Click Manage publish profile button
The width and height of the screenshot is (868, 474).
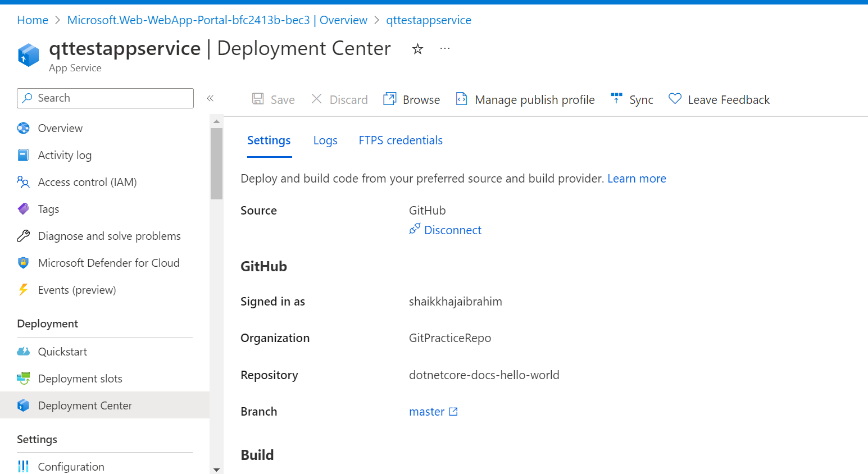coord(535,100)
